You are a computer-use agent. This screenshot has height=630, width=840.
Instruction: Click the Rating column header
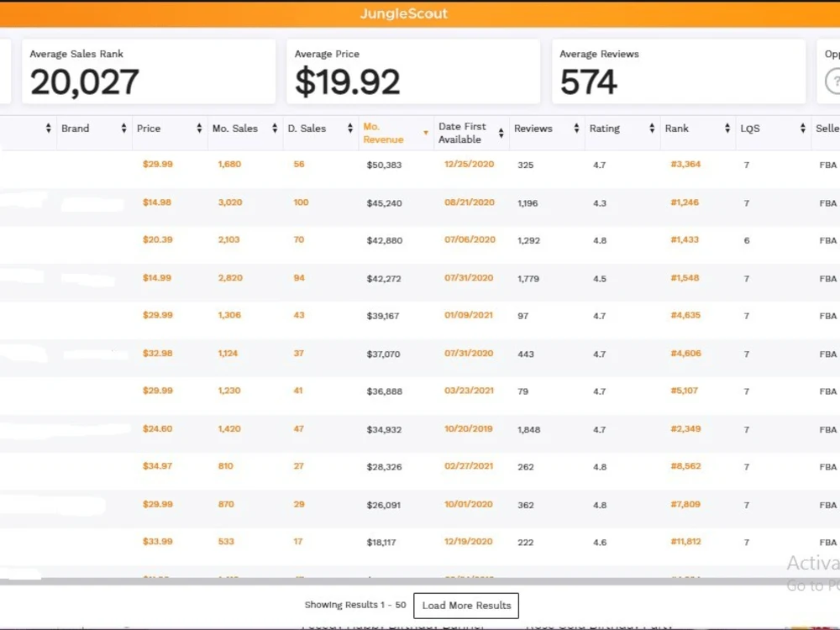click(x=604, y=129)
